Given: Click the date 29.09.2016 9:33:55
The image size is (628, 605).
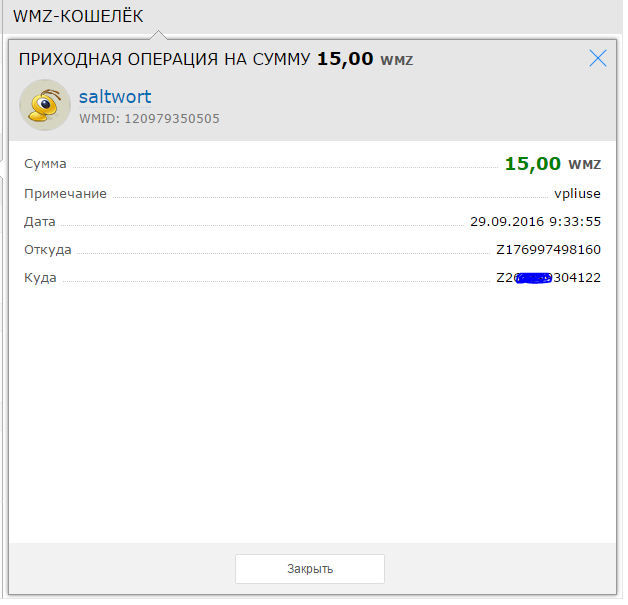Looking at the screenshot, I should point(535,222).
